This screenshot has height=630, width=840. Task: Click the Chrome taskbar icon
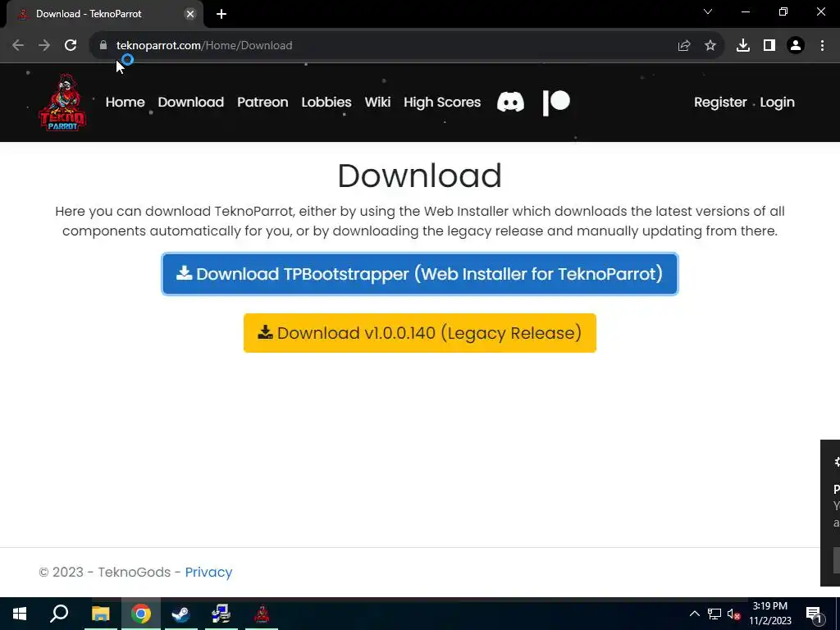tap(141, 614)
